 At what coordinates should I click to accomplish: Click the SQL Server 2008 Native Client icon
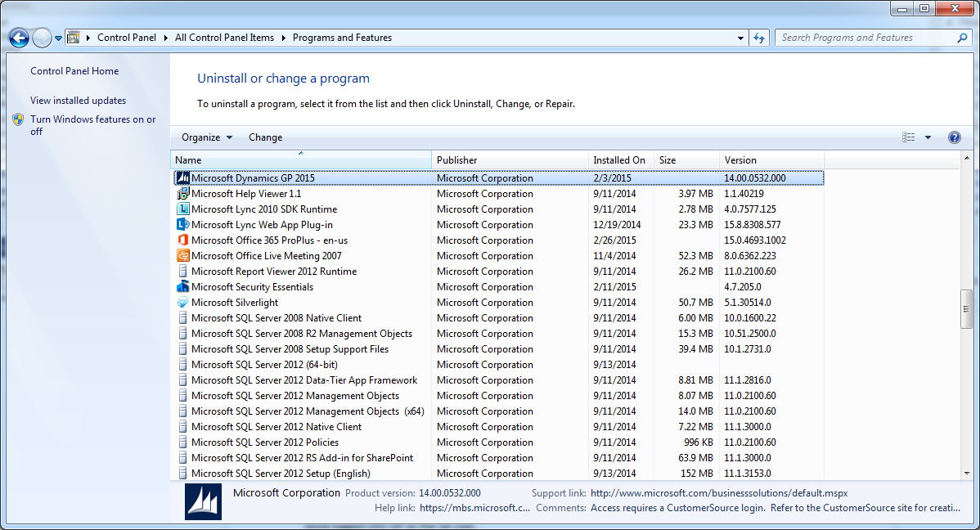(x=182, y=318)
